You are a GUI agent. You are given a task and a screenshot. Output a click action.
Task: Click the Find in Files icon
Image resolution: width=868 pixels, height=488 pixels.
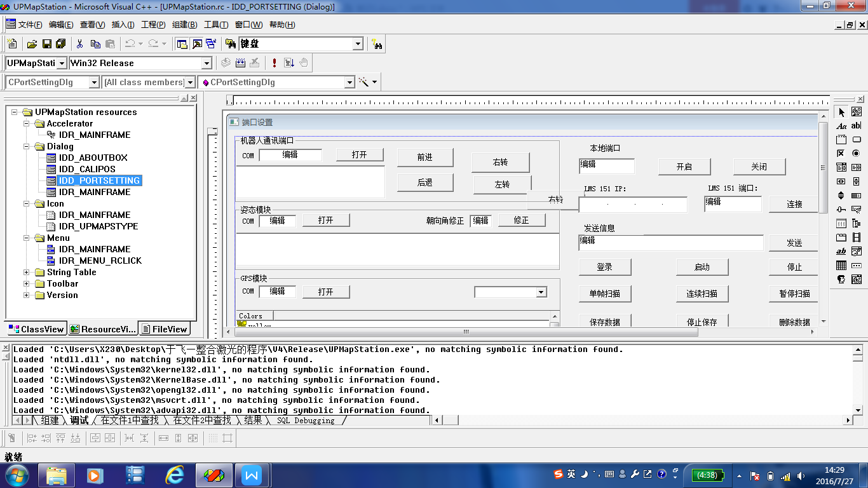coord(231,44)
